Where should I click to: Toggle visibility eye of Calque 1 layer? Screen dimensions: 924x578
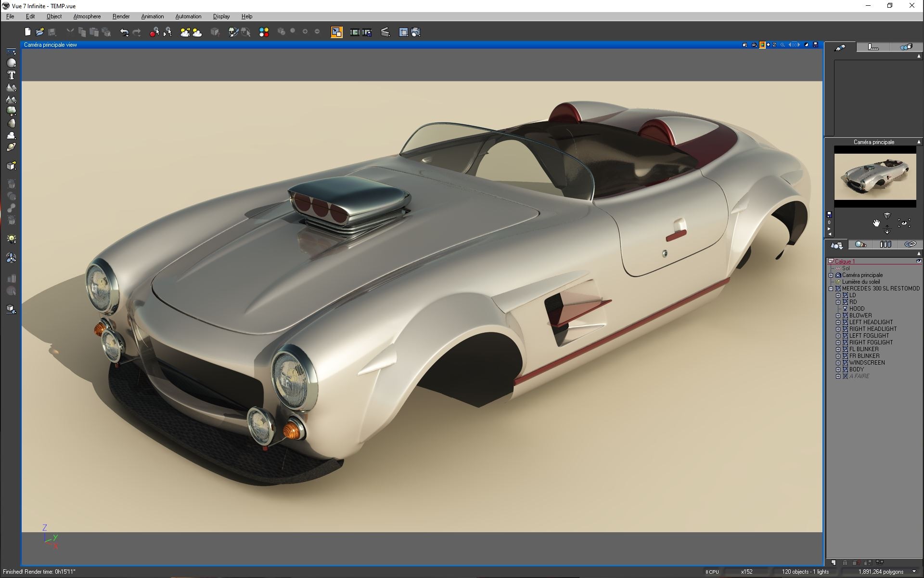tap(918, 261)
